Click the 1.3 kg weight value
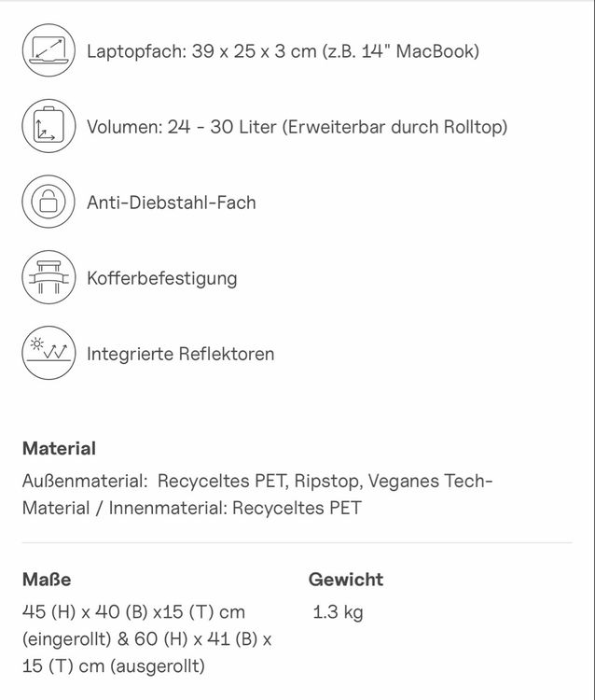This screenshot has height=700, width=595. coord(338,612)
